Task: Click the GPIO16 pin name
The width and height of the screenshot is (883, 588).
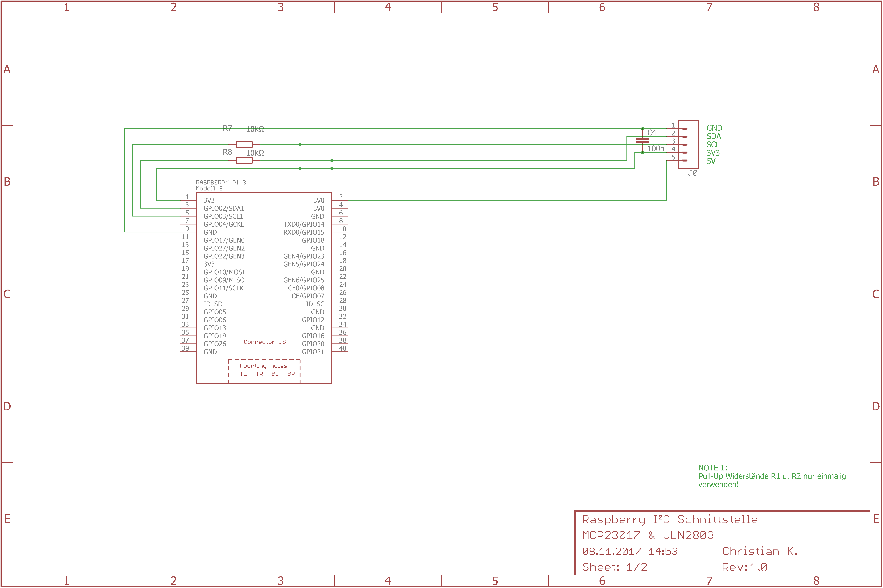Action: [x=313, y=336]
